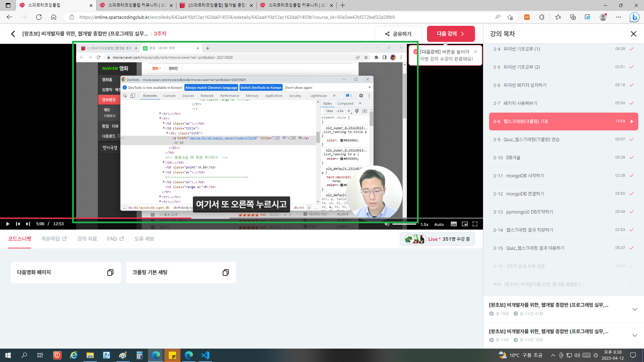Open lecture 3-5 파이썬 기초공부 (2)

pyautogui.click(x=563, y=67)
